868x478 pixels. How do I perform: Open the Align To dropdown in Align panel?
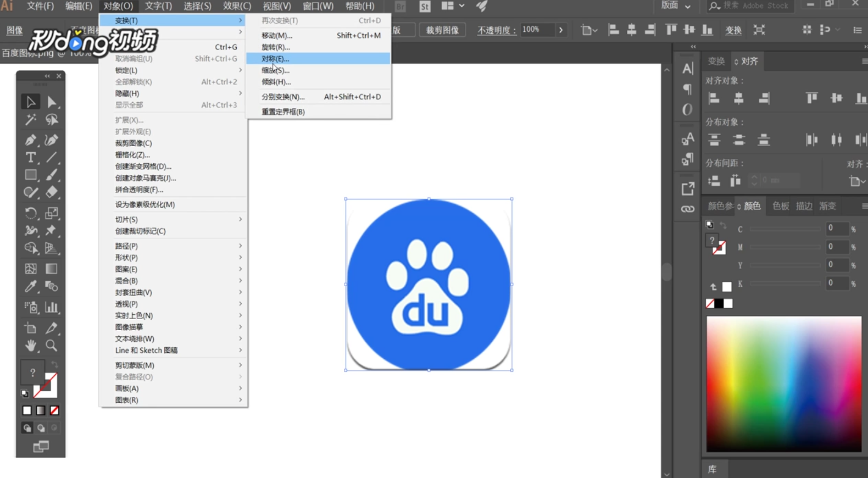(x=857, y=181)
